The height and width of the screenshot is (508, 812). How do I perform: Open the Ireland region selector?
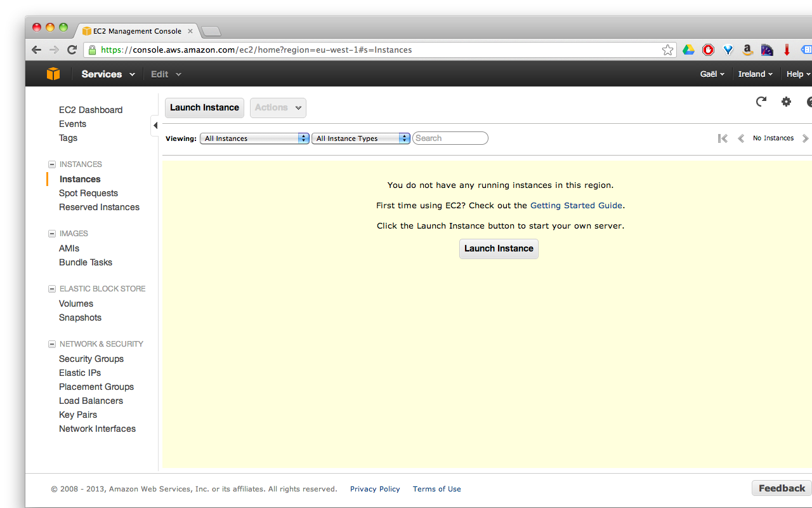[x=755, y=74]
